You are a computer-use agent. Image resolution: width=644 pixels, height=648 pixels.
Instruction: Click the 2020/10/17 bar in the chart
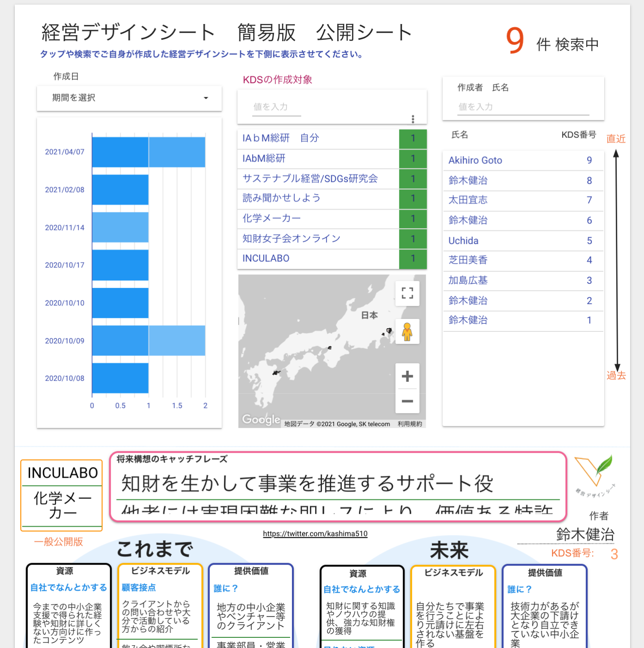[120, 265]
